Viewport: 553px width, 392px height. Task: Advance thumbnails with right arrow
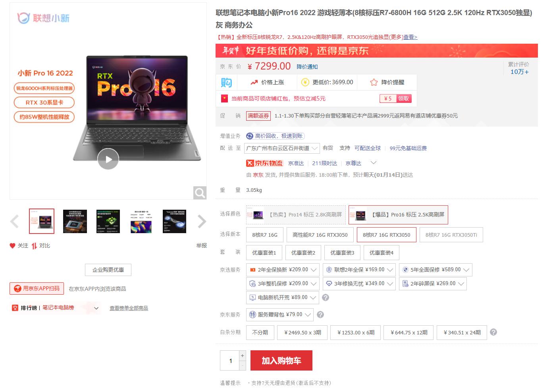(x=202, y=221)
